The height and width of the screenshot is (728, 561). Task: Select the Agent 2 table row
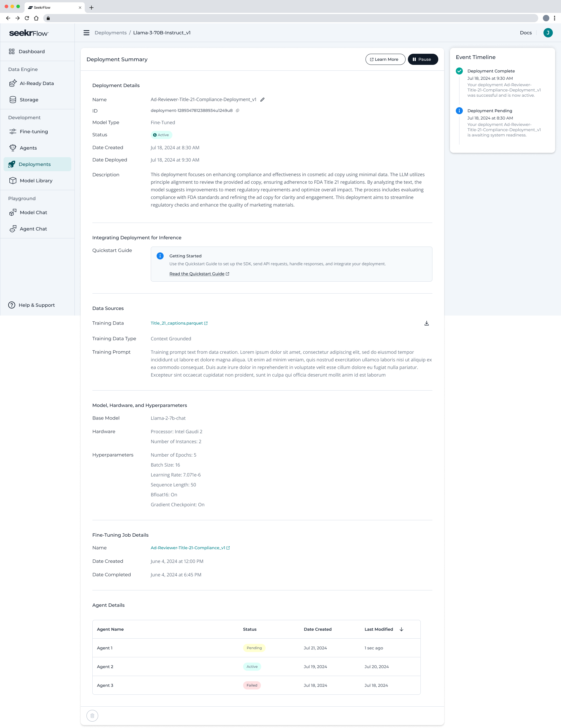point(256,667)
